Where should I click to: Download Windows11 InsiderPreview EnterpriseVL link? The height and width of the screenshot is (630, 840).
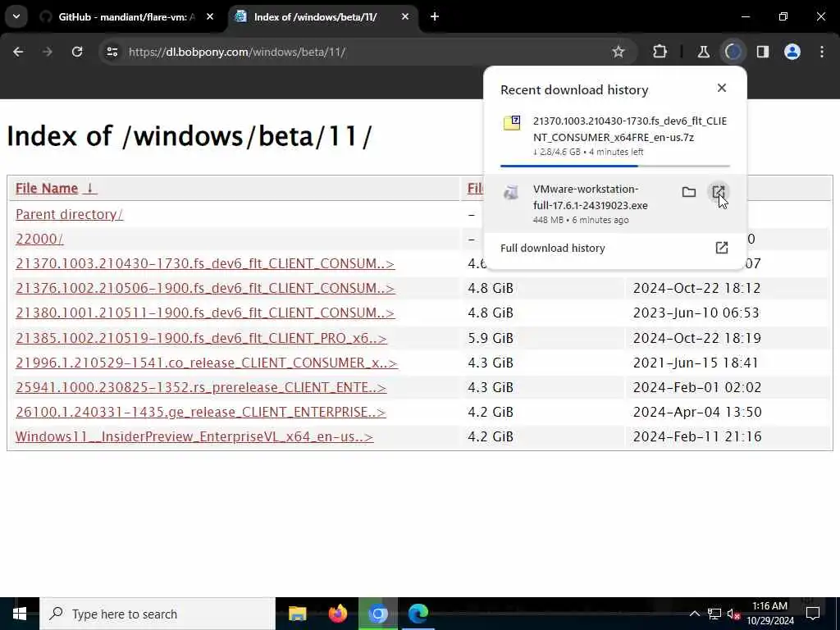194,436
